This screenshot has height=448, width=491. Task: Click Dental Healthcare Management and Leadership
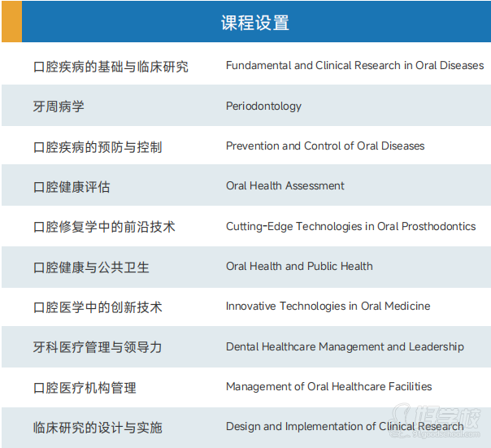(x=345, y=347)
